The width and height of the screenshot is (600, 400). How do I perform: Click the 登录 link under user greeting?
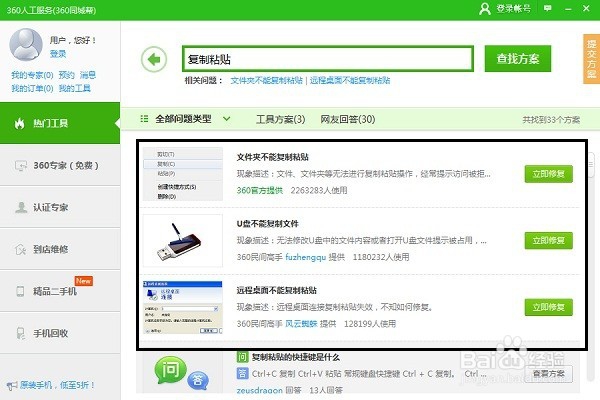(58, 54)
